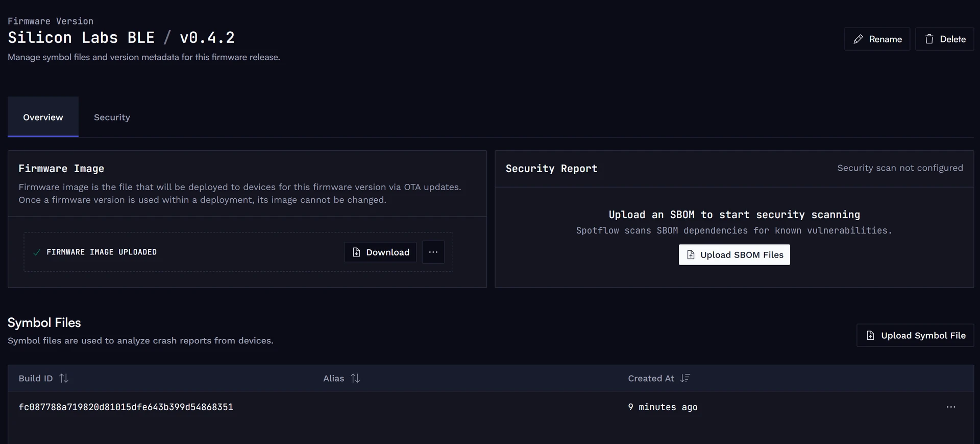This screenshot has height=444, width=980.
Task: Click the Symbol Files section heading
Action: tap(44, 322)
